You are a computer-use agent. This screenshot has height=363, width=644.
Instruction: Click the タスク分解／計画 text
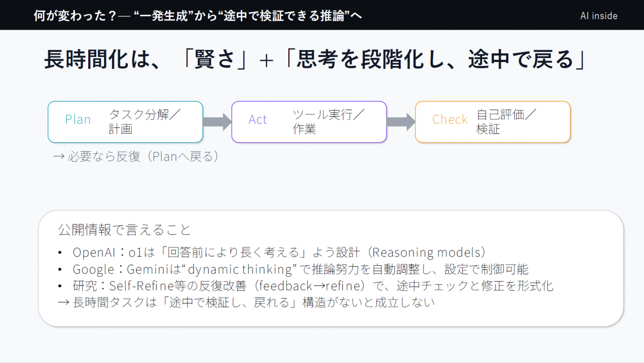coord(145,122)
